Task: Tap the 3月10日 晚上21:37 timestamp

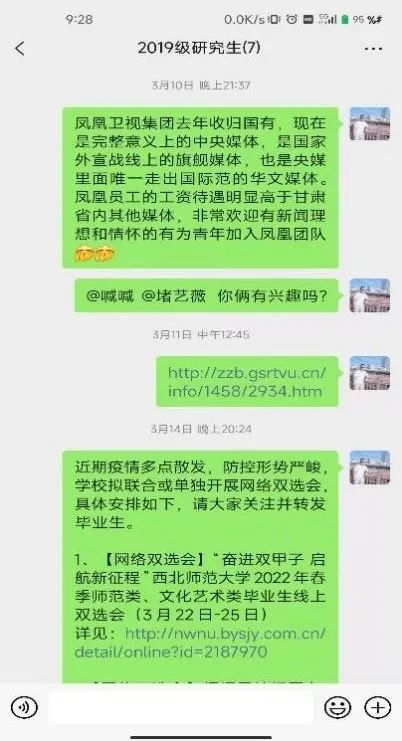Action: (x=201, y=86)
